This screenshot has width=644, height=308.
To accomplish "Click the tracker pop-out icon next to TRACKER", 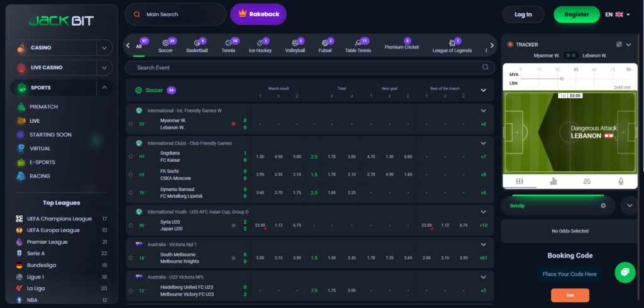I will [619, 45].
